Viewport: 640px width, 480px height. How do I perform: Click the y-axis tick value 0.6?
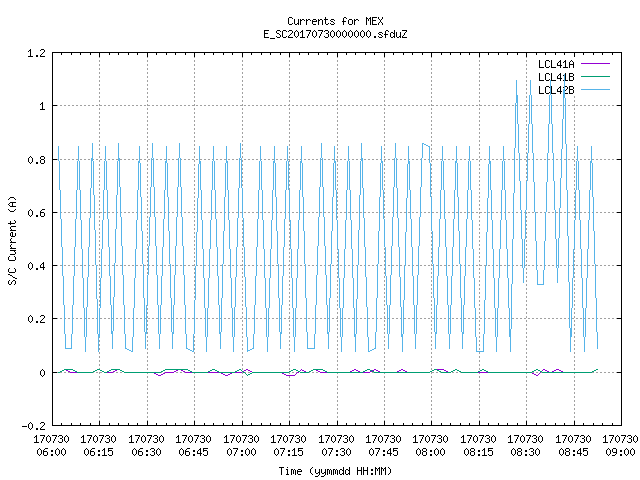36,213
